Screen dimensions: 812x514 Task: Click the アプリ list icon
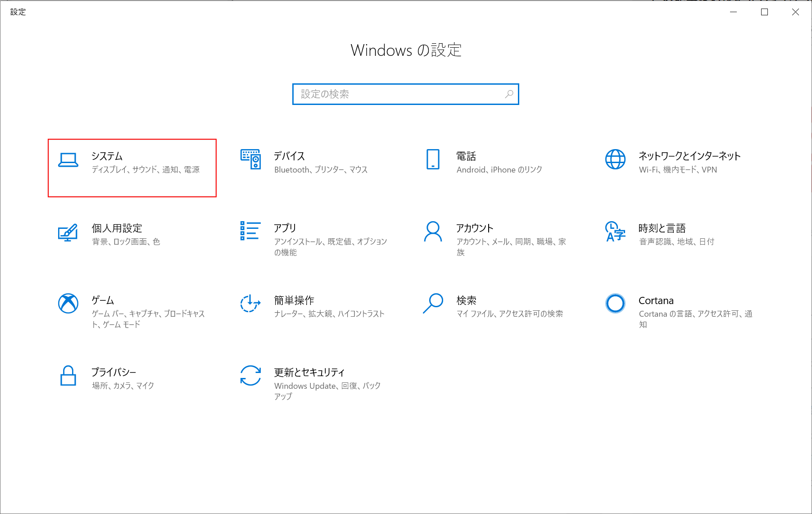pyautogui.click(x=250, y=231)
